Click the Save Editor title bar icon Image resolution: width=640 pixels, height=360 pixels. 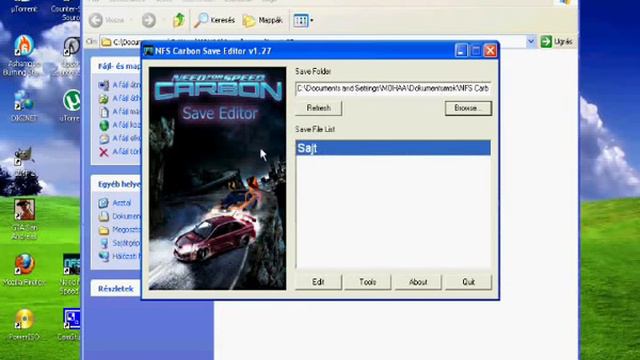pyautogui.click(x=149, y=51)
